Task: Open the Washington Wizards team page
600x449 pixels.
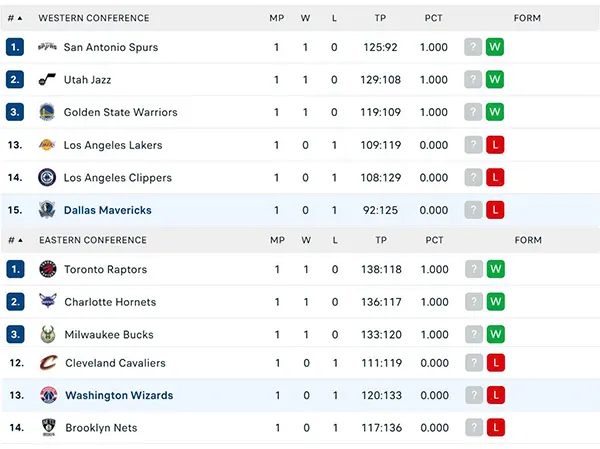Action: tap(119, 395)
